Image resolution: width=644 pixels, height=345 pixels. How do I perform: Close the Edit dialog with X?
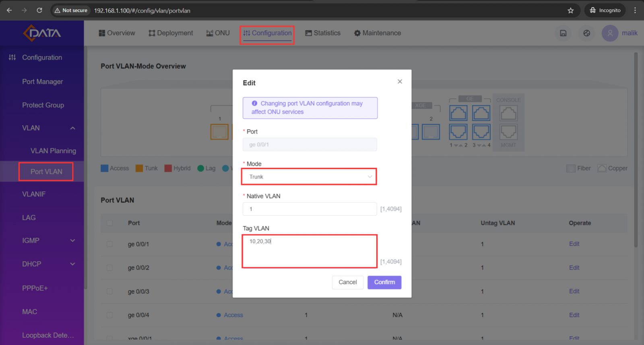[x=400, y=81]
